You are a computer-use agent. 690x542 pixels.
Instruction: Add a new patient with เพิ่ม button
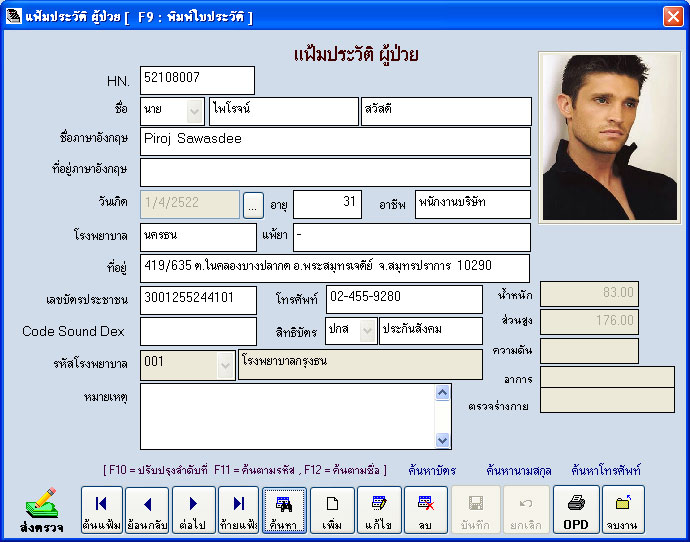[333, 509]
